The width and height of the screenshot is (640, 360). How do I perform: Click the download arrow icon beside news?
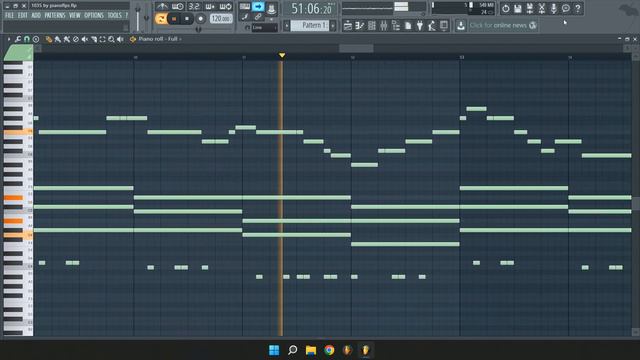click(x=461, y=26)
